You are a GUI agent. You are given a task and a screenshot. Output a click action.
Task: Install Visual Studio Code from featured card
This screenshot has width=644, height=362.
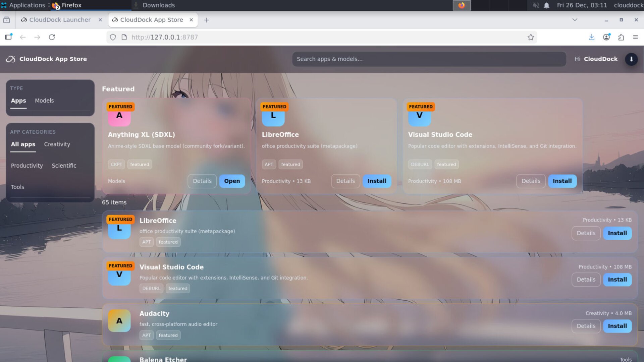coord(562,181)
